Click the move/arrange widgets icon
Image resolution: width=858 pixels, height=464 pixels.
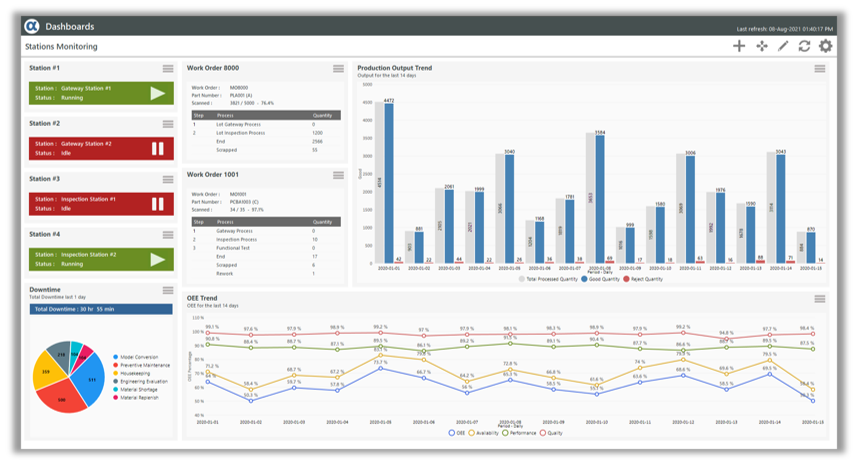[x=761, y=46]
